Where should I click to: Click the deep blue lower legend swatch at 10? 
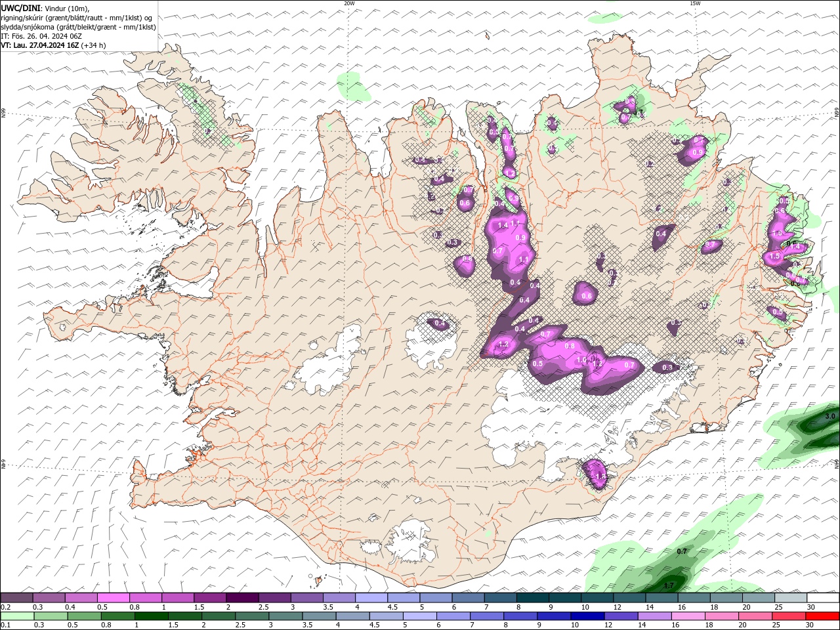587,616
